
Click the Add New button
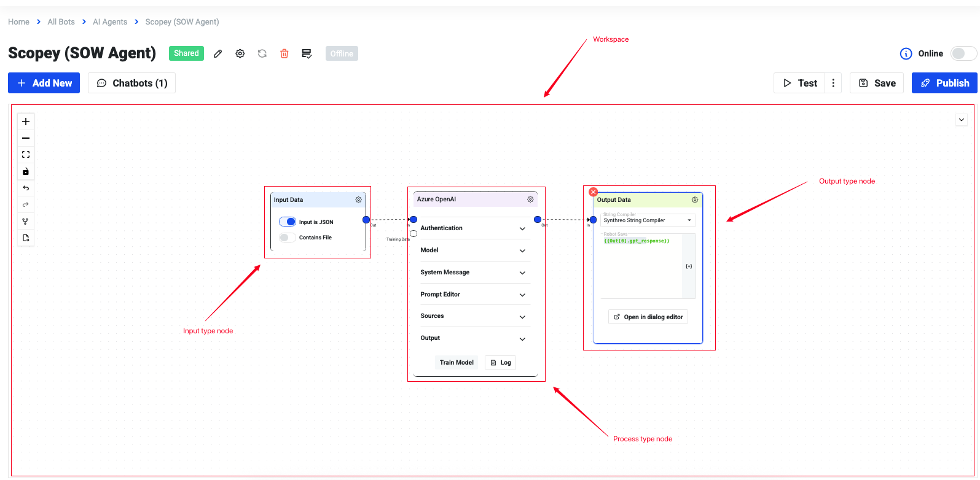[44, 83]
